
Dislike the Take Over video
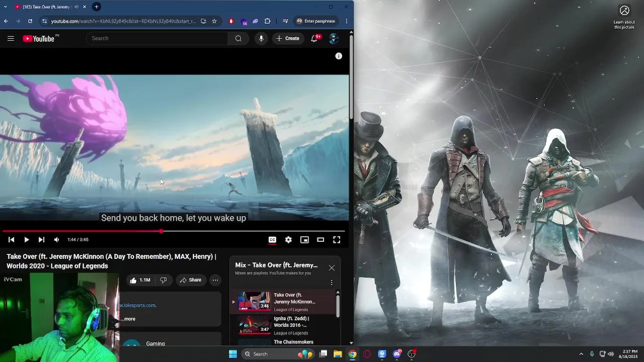164,280
